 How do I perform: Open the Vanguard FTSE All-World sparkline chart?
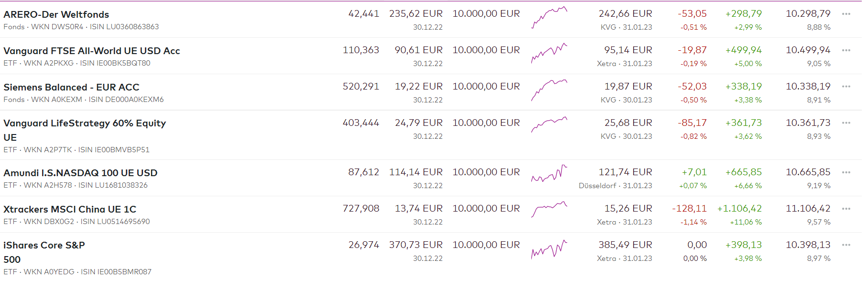tap(549, 53)
